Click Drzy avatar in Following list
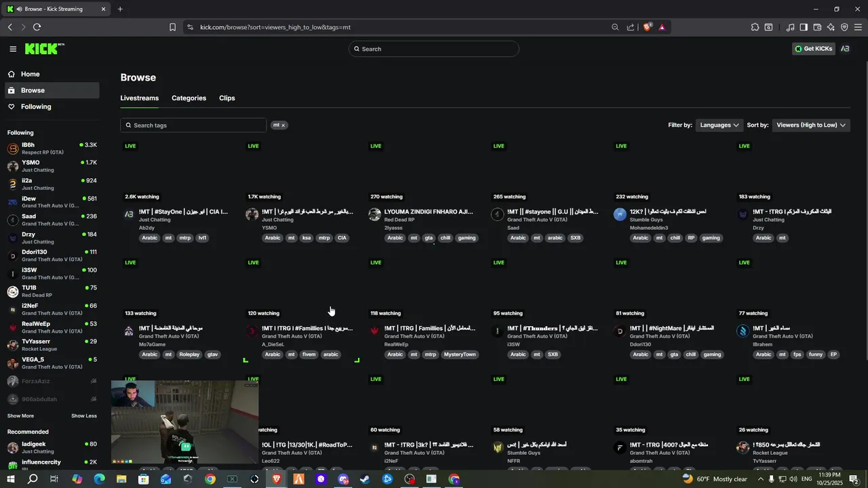868x488 pixels. tap(12, 238)
